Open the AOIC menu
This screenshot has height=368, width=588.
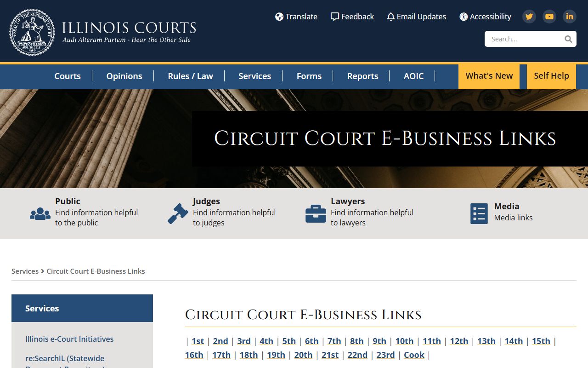coord(413,76)
